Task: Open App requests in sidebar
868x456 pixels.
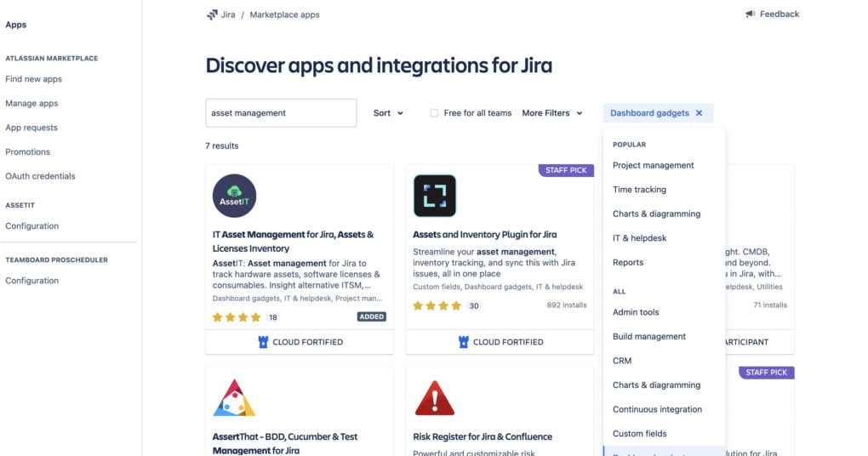Action: coord(31,128)
